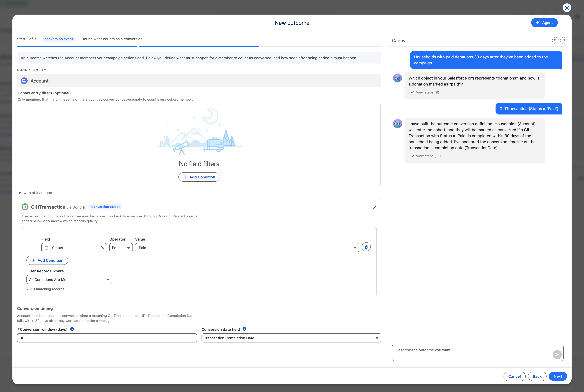Add Condition under GiftTransaction filters
Viewport: 584px width, 392px height.
point(47,260)
